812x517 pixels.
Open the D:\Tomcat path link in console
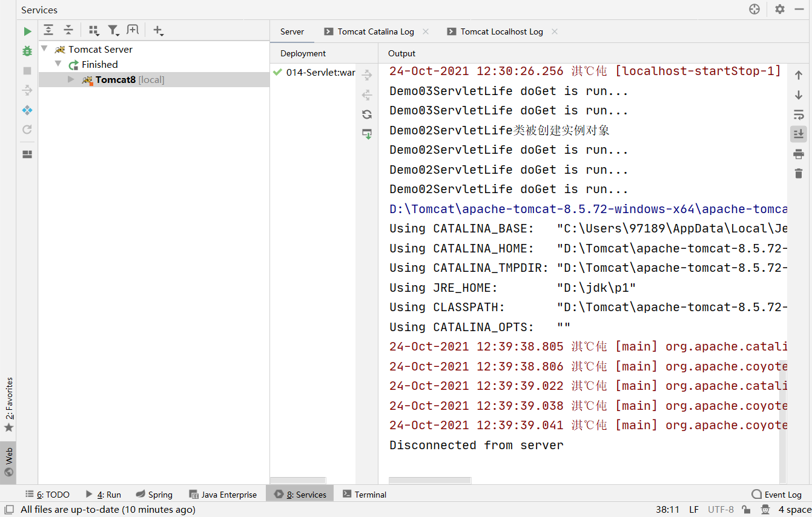588,209
